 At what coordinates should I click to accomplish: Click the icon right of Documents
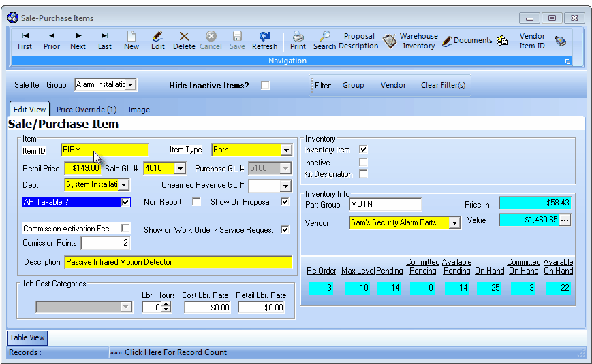(x=502, y=41)
